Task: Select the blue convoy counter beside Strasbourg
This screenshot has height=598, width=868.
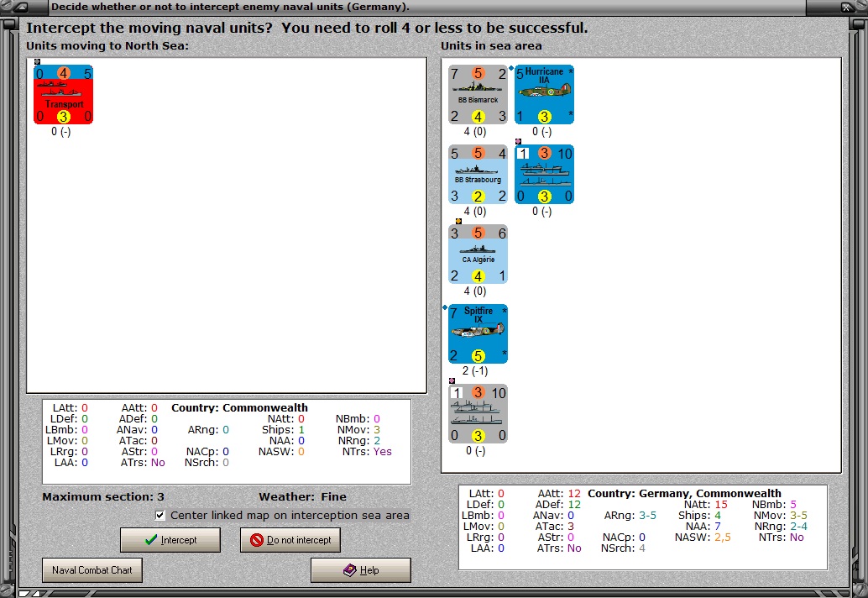Action: (544, 175)
